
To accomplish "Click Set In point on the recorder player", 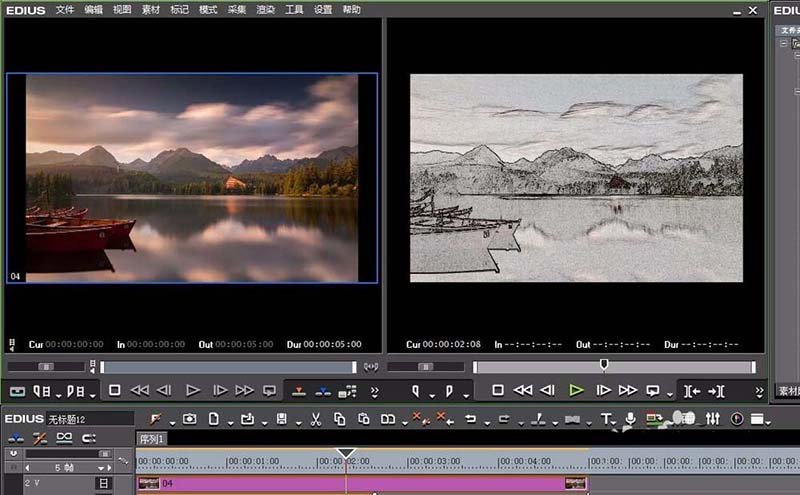I will tap(416, 391).
